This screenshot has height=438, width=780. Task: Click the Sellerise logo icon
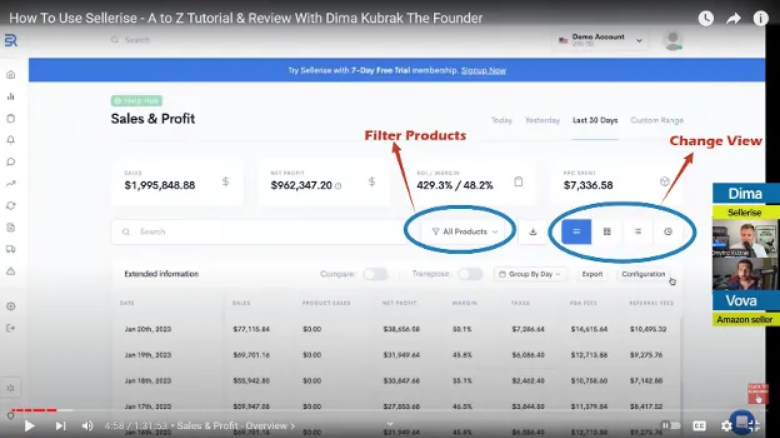(x=10, y=40)
